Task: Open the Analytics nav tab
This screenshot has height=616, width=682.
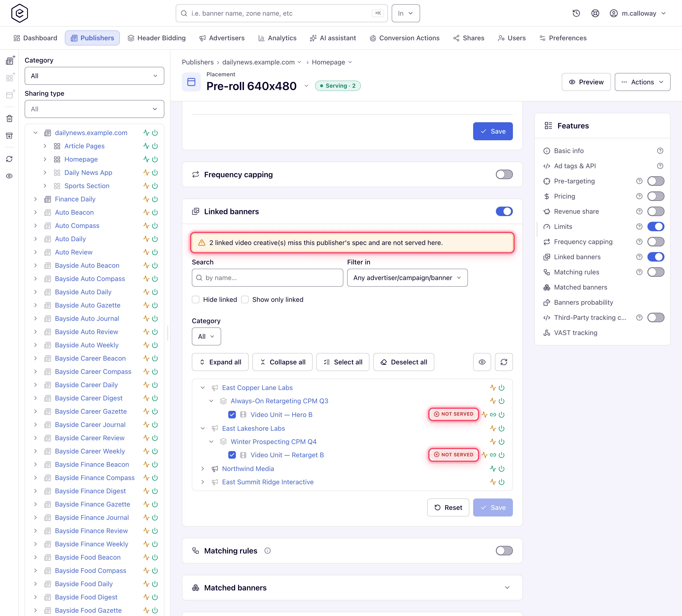Action: click(277, 38)
